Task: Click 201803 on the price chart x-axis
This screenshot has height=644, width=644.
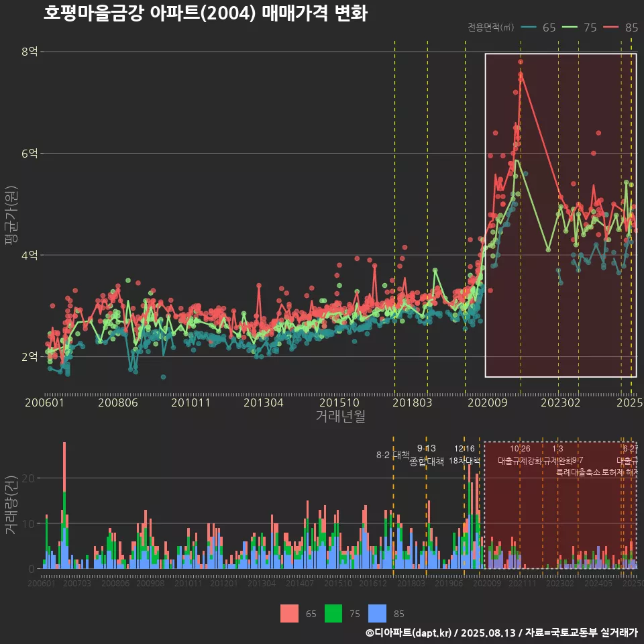Action: 413,402
